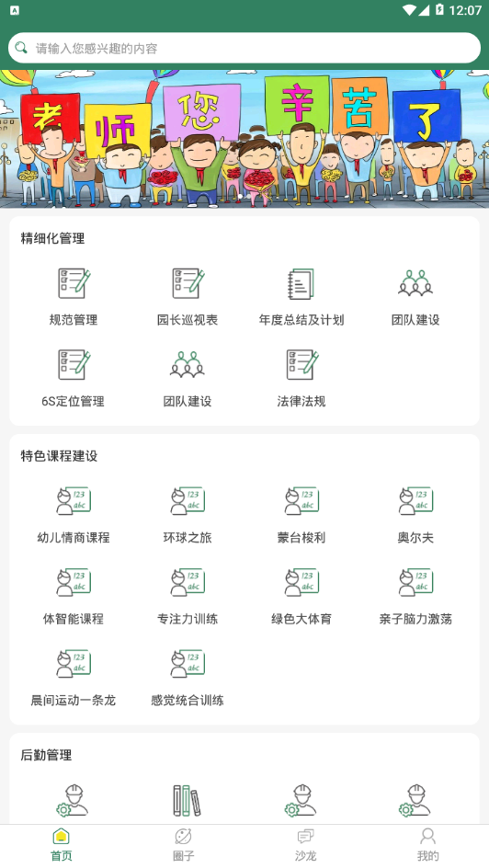Open the 园长巡视表 icon
The height and width of the screenshot is (868, 489).
pyautogui.click(x=188, y=283)
